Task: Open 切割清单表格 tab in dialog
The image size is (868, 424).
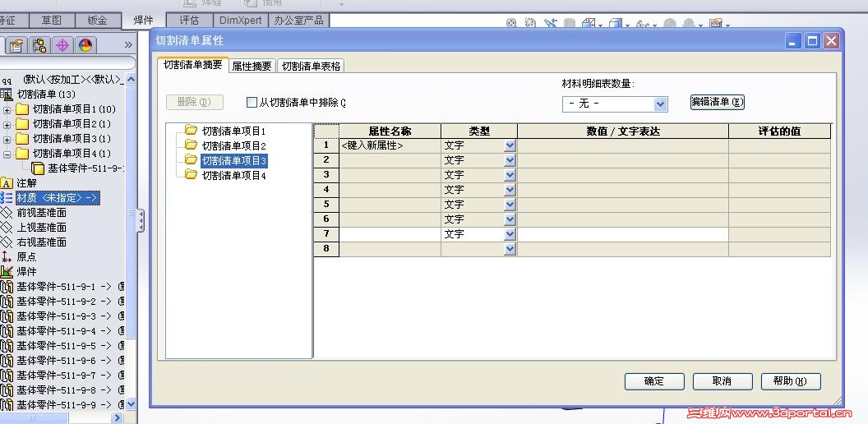Action: point(311,67)
